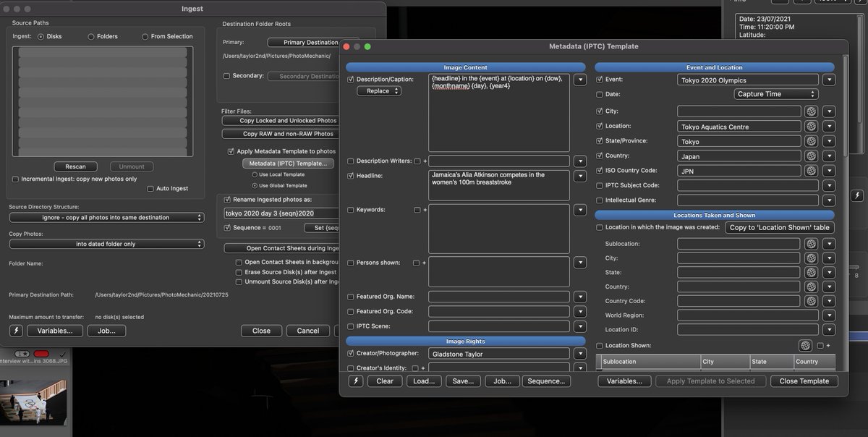This screenshot has height=437, width=868.
Task: Click the globe icon in the Sublocation field row
Action: 811,244
